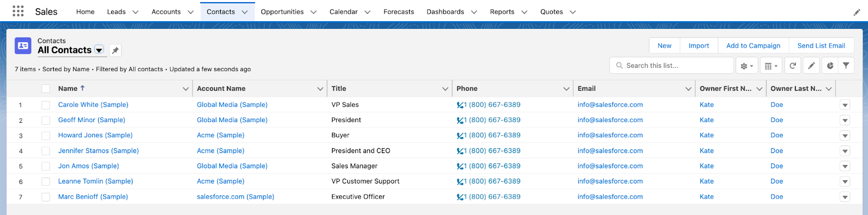Select the Howard Jones row checkbox
This screenshot has width=868, height=215.
[46, 136]
